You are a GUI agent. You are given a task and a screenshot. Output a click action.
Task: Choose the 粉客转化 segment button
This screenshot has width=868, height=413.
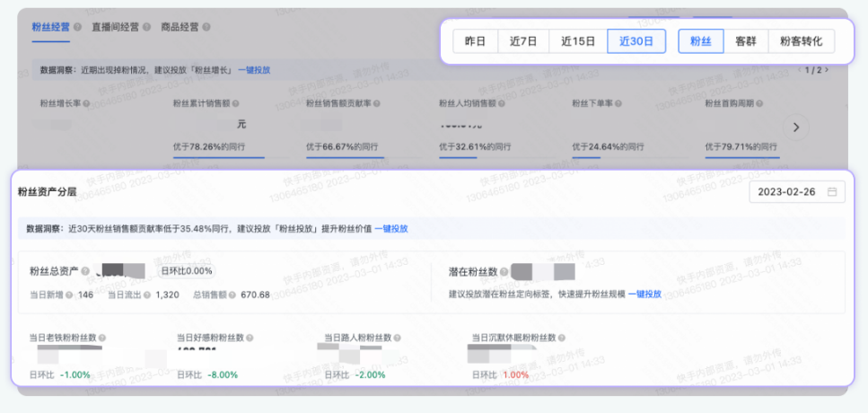(801, 41)
